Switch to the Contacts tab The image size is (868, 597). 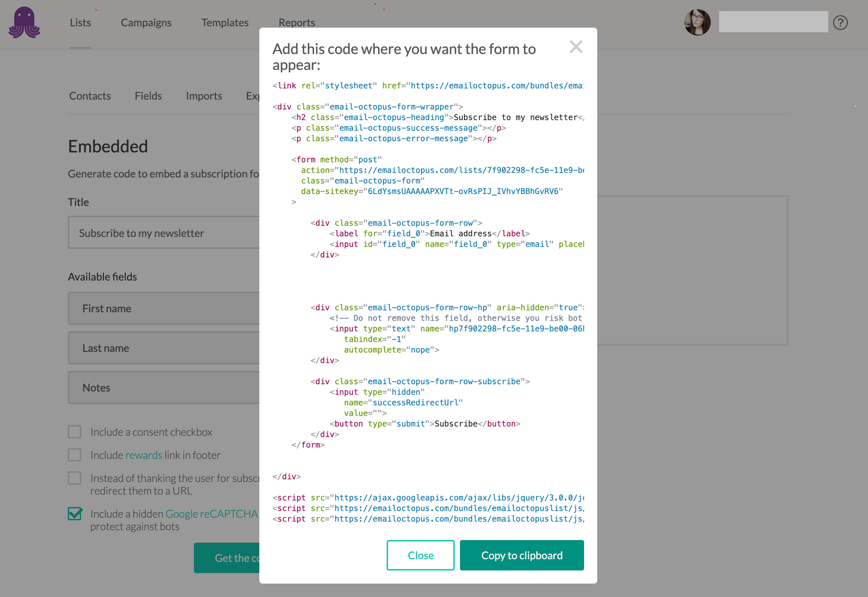90,96
